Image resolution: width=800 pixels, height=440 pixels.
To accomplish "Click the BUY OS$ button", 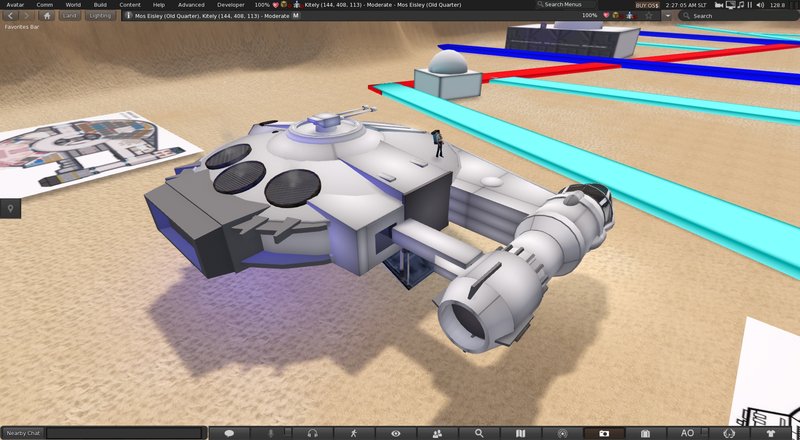I will [647, 5].
